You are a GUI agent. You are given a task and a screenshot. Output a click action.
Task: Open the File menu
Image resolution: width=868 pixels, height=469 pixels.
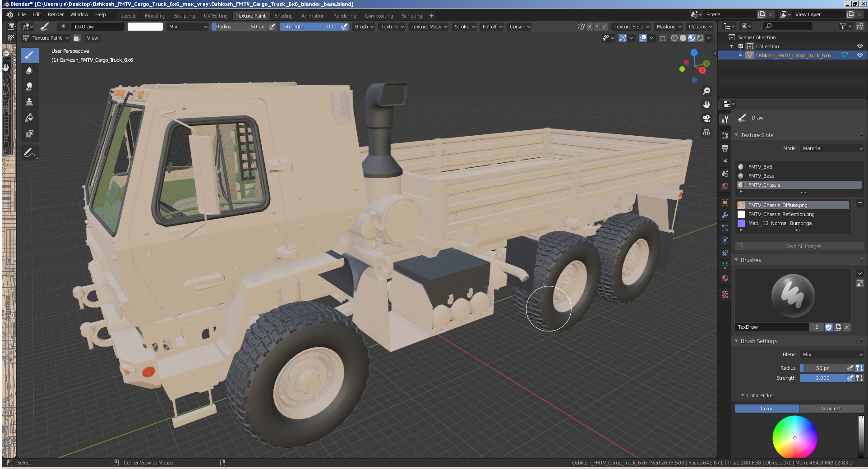click(22, 14)
